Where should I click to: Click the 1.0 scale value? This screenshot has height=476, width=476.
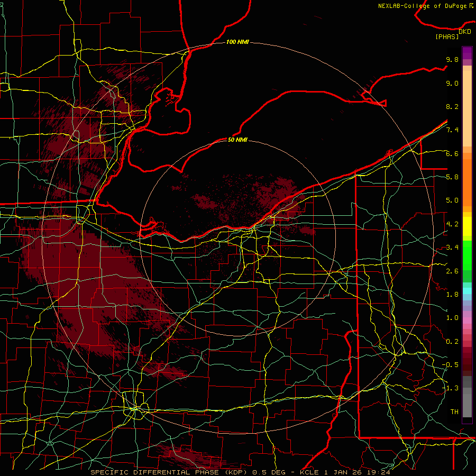point(452,318)
